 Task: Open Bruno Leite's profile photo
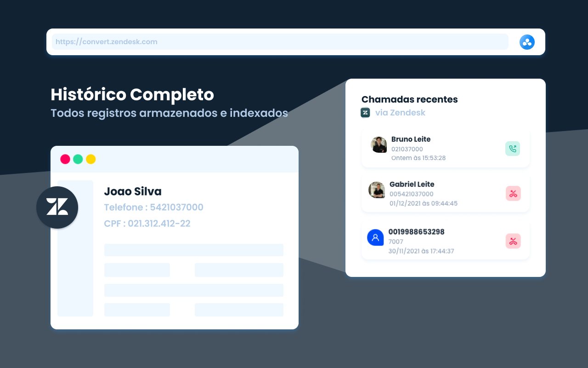(379, 144)
